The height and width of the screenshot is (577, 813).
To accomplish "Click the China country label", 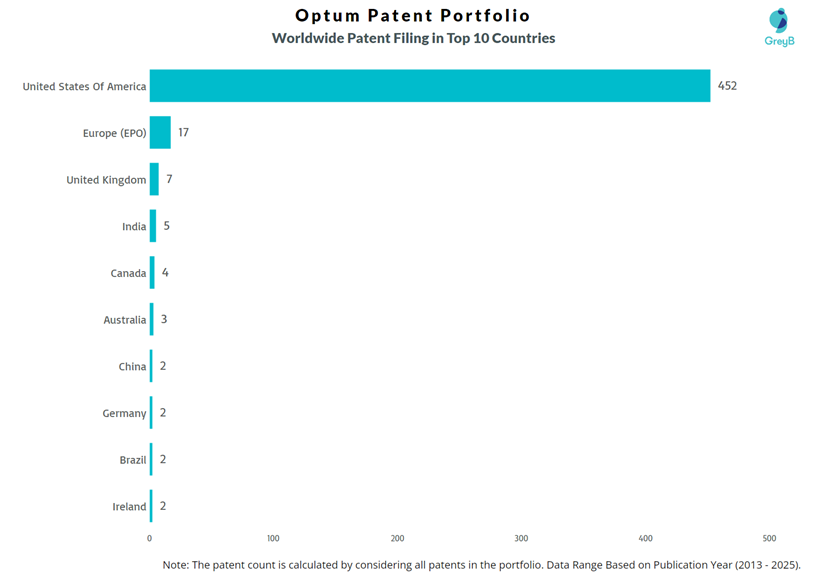I will pos(132,367).
